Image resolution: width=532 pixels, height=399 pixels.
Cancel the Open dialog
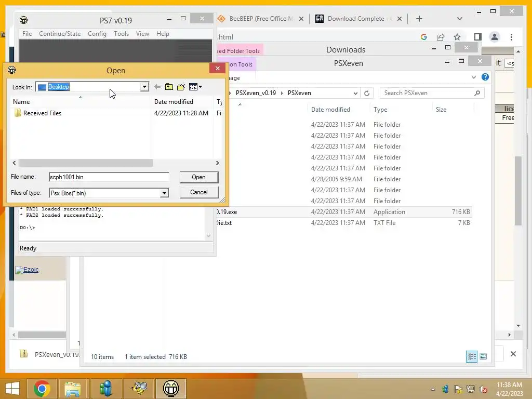(x=199, y=192)
